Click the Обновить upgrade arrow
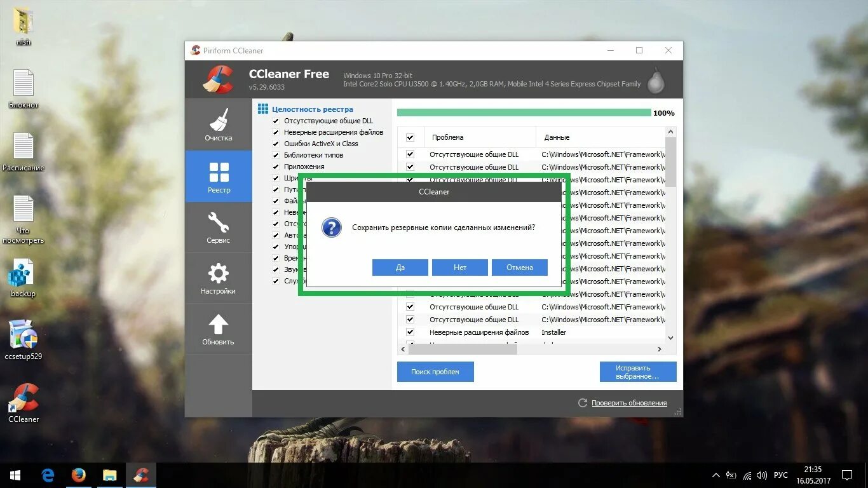 (218, 329)
